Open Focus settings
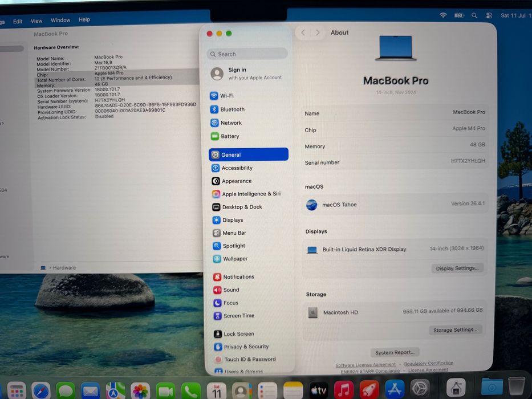The width and height of the screenshot is (532, 399). 226,303
